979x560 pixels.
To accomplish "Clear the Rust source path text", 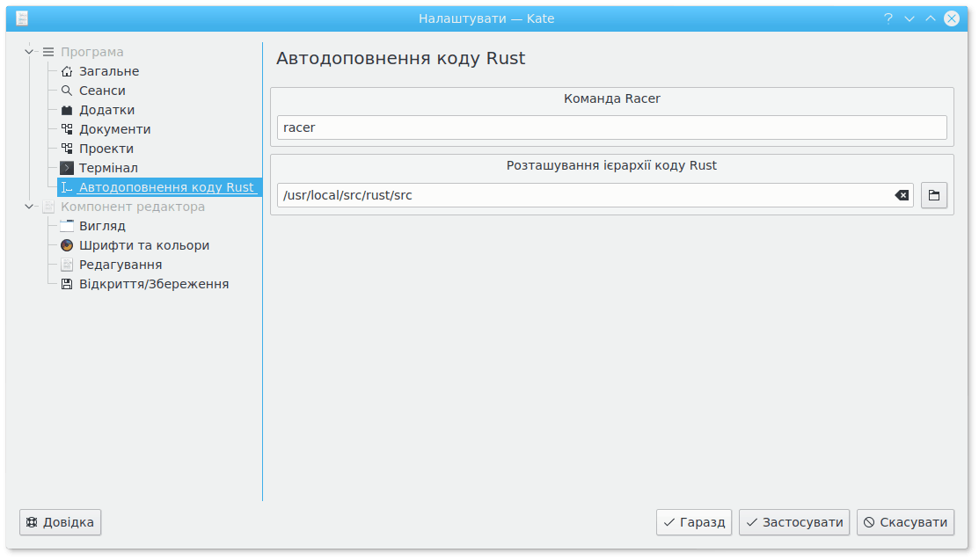I will 902,195.
